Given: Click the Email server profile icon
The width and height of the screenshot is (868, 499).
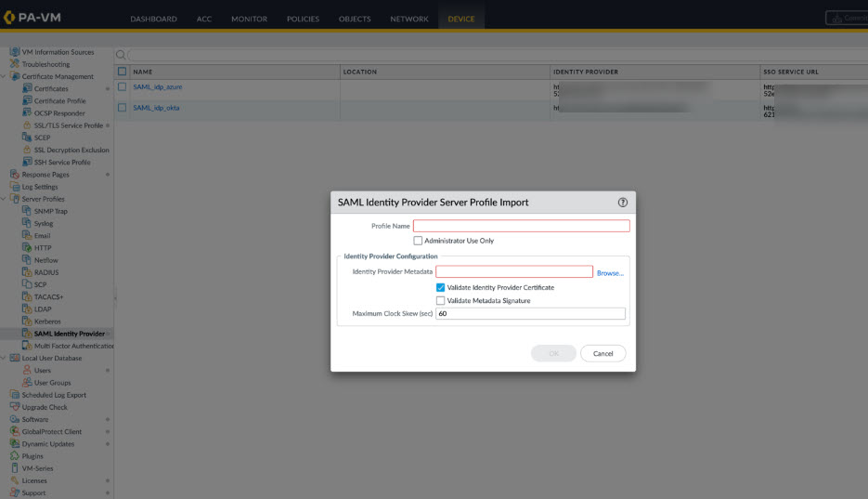Looking at the screenshot, I should pos(27,235).
